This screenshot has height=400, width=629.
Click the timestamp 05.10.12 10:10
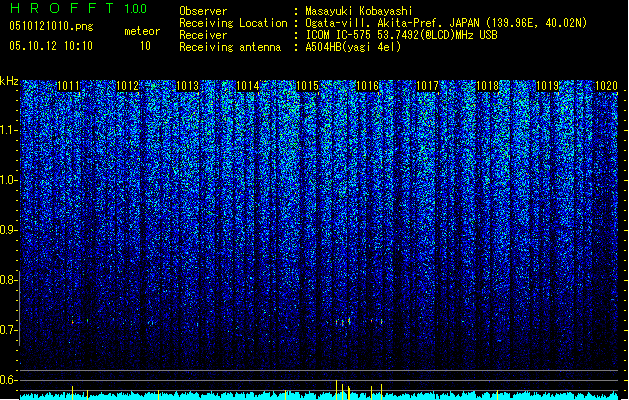51,46
